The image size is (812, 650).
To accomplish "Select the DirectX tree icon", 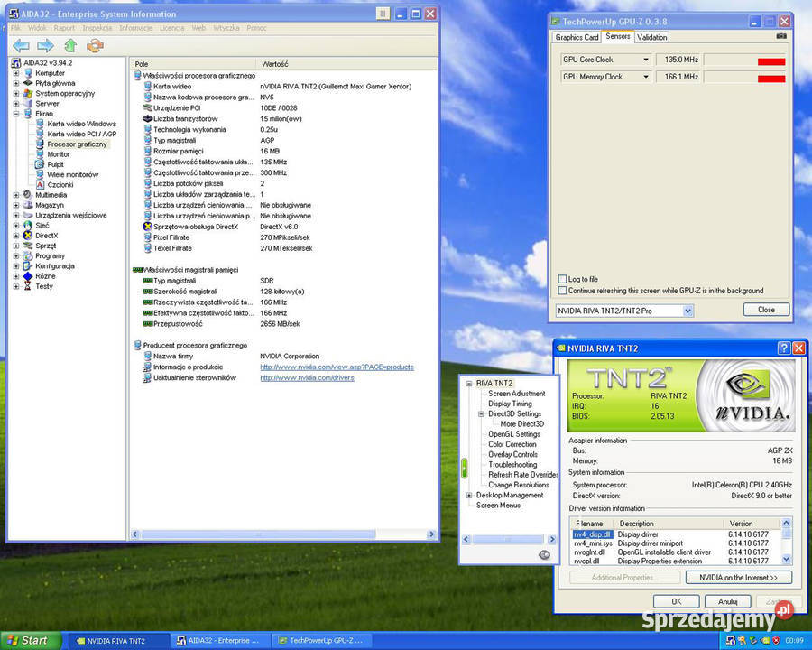I will (x=28, y=236).
